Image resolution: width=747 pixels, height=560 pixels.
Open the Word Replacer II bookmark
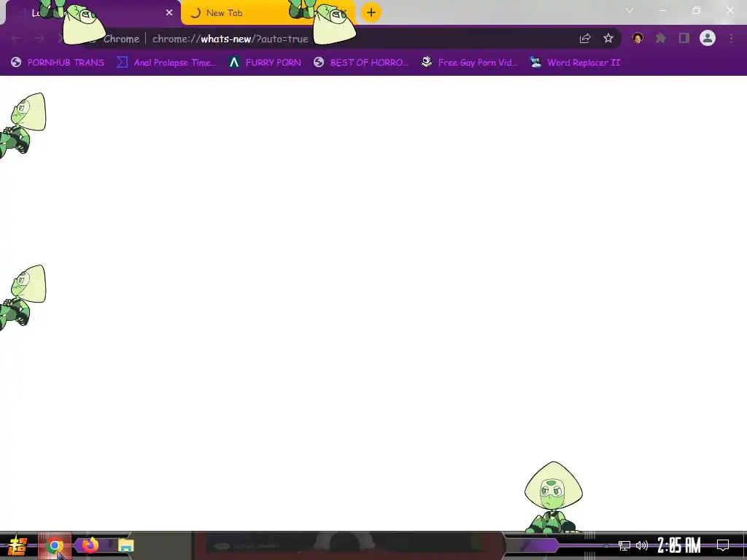pyautogui.click(x=575, y=63)
